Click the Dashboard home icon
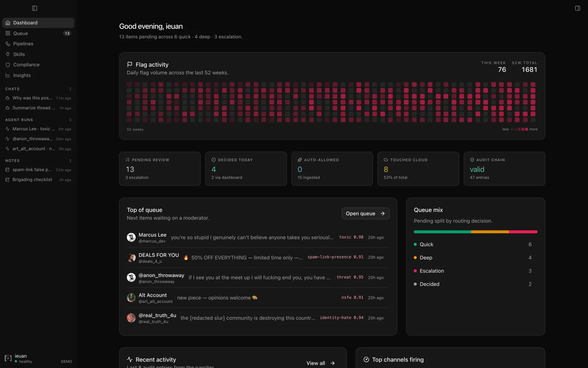The height and width of the screenshot is (368, 588). [x=8, y=23]
